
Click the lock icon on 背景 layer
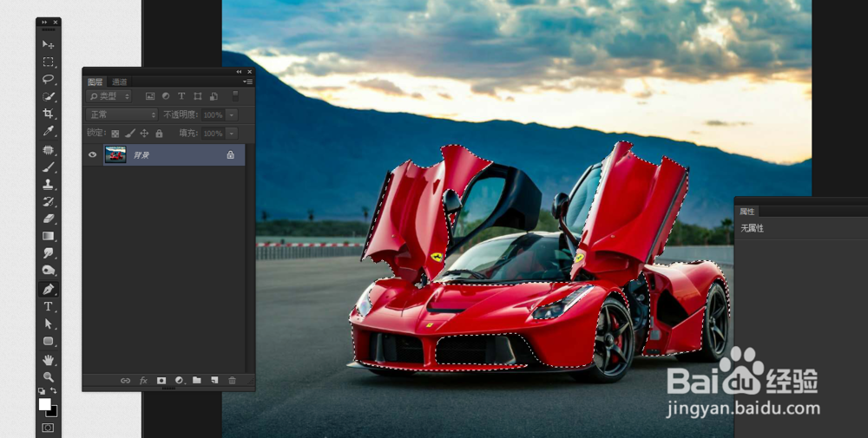(230, 155)
